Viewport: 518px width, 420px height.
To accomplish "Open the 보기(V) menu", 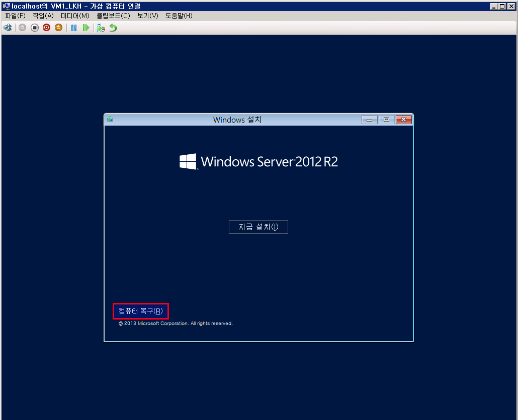I will 148,16.
